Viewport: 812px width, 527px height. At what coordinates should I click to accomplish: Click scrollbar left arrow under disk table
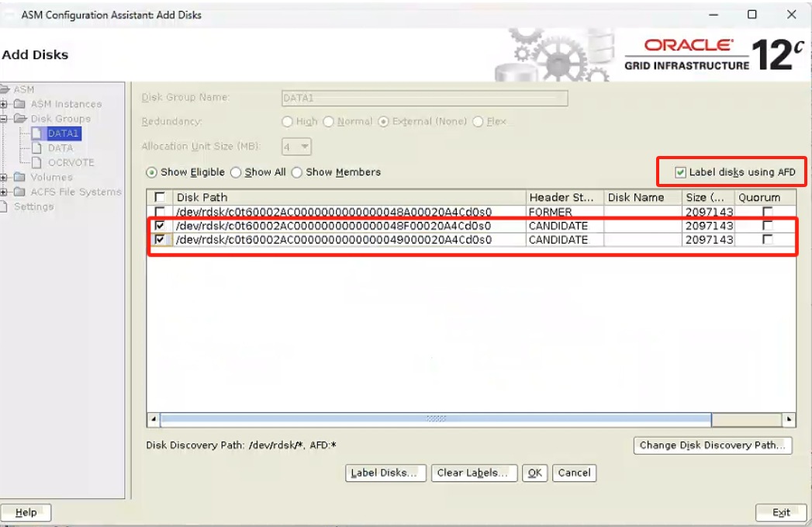coord(154,418)
